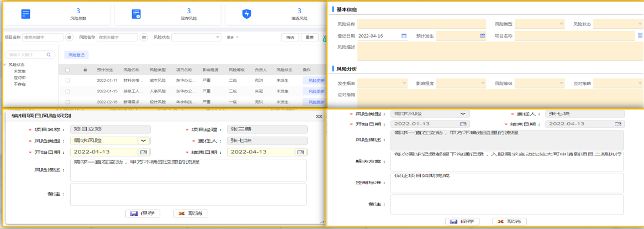
Task: Select 不存在 in the 风险状态 tree
Action: [20, 84]
